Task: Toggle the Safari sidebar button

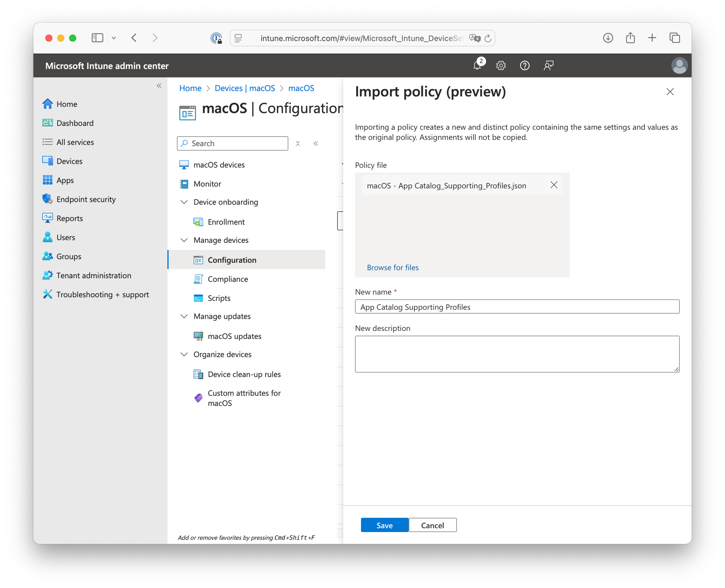Action: coord(97,38)
